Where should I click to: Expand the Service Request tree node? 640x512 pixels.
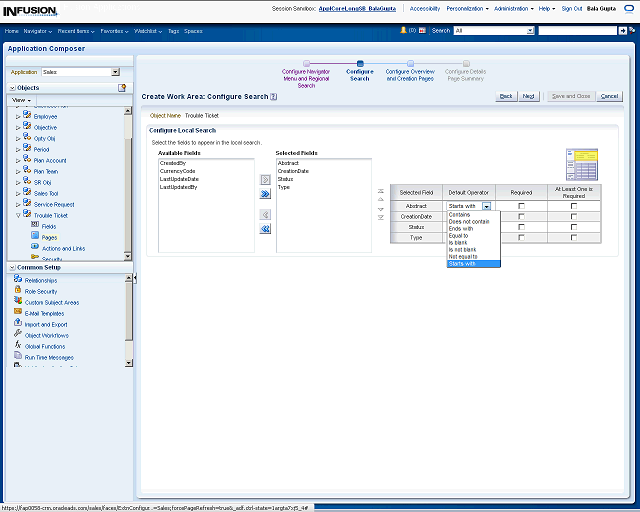point(17,204)
